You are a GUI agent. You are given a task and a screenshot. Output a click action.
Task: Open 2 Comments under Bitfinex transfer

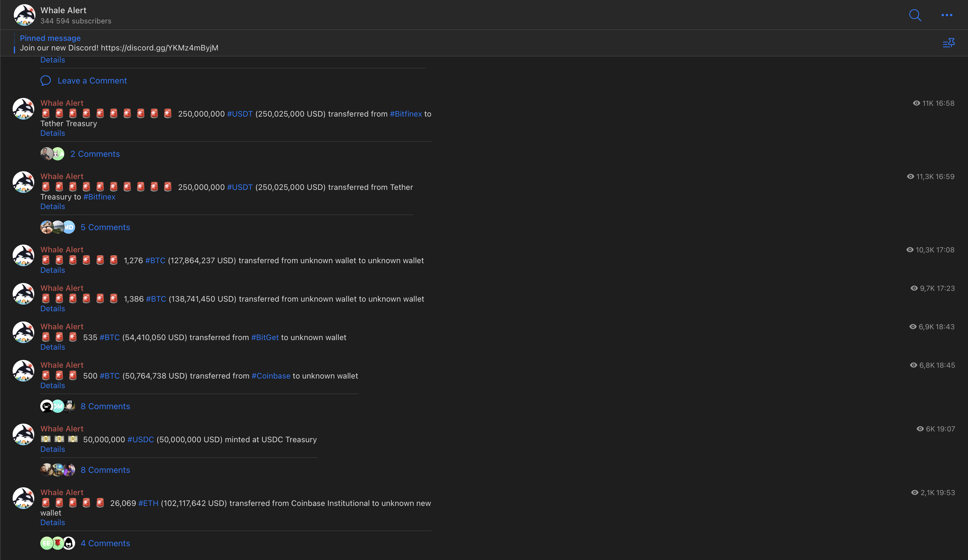95,154
